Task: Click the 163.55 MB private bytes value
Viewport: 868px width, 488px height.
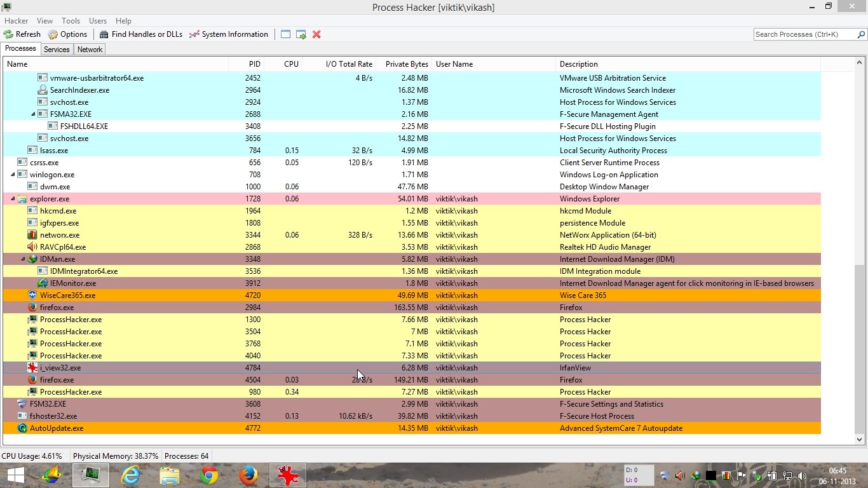Action: [x=411, y=308]
